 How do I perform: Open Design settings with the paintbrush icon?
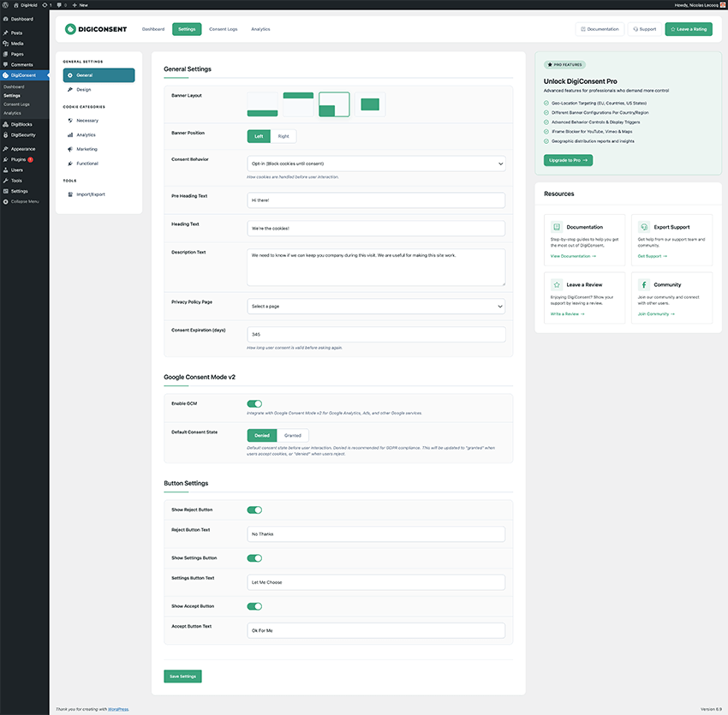point(69,89)
